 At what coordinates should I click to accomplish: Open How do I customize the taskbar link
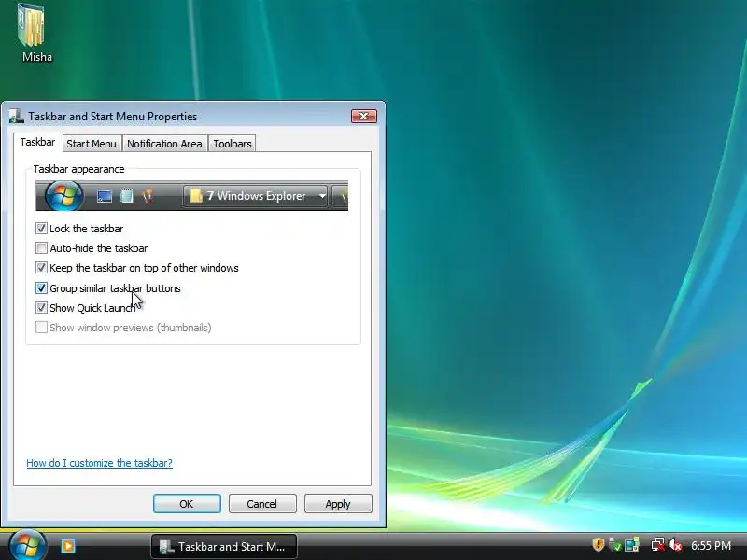point(100,463)
